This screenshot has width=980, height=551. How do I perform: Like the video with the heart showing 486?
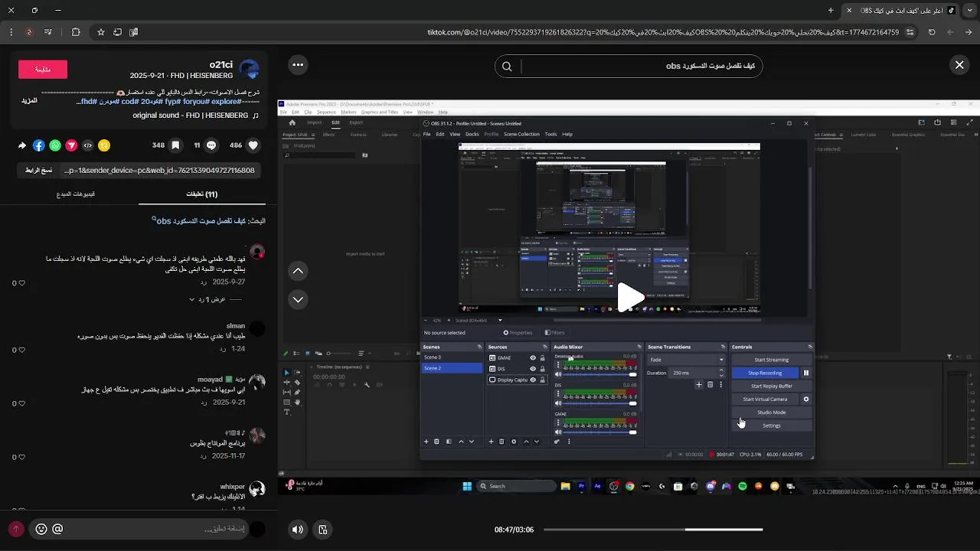point(253,145)
